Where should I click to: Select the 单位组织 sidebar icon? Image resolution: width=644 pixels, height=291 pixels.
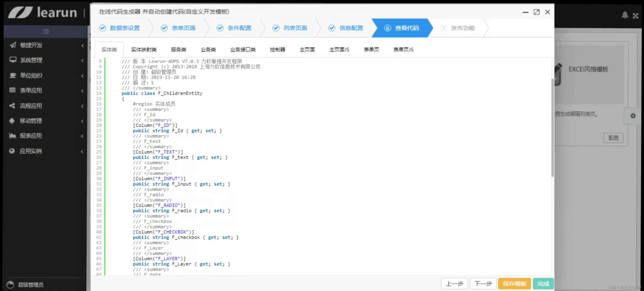tap(13, 75)
